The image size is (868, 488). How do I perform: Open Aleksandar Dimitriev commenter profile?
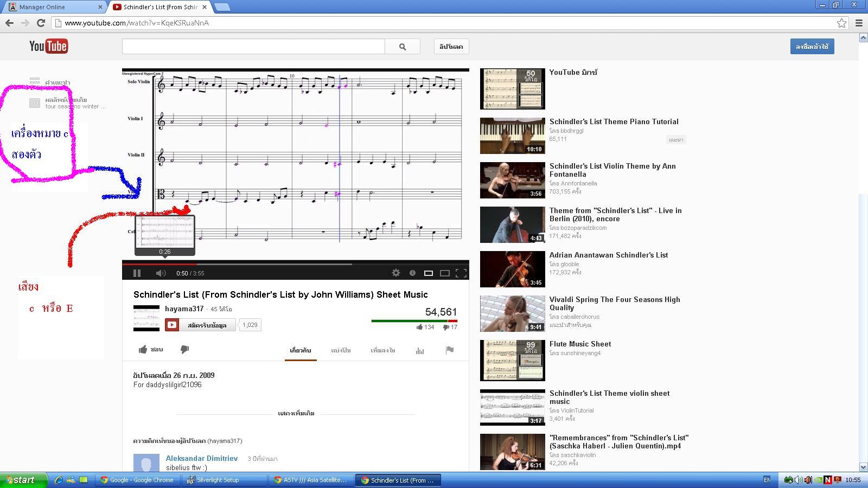(x=201, y=458)
